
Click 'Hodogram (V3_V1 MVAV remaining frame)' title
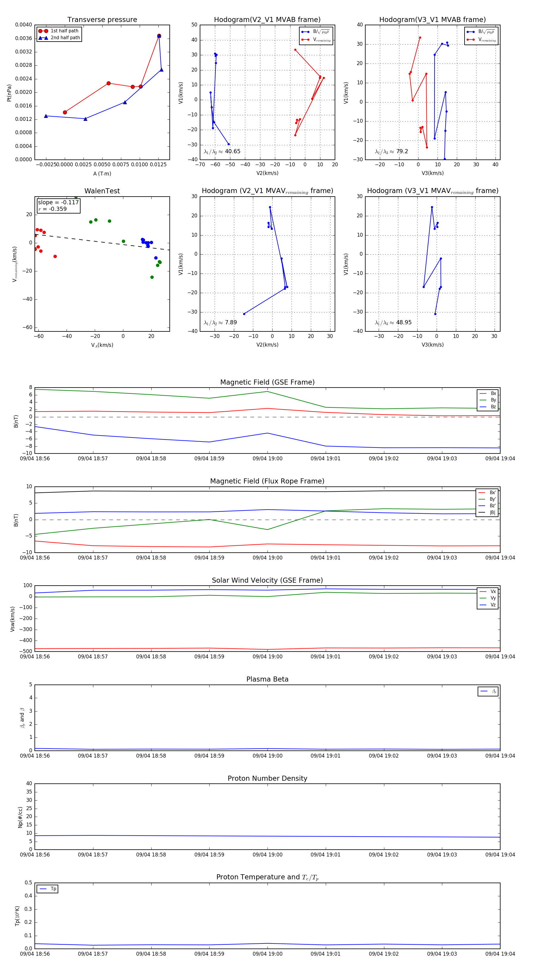click(432, 191)
